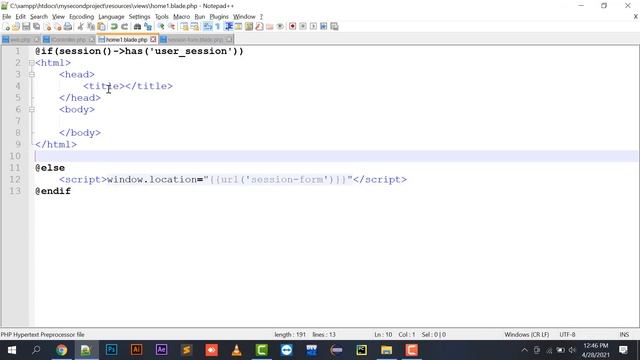Viewport: 640px width, 360px height.
Task: Collapse the <head> fold marker on line 3
Action: pos(31,74)
